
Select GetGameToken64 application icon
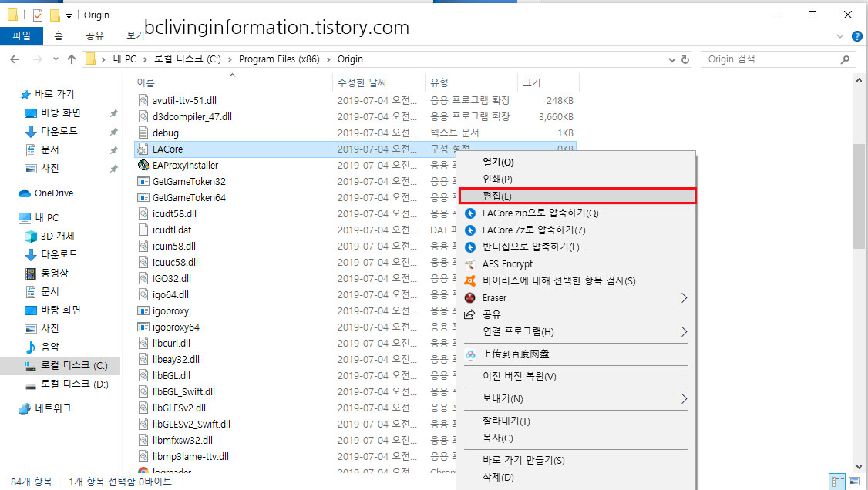coord(143,197)
